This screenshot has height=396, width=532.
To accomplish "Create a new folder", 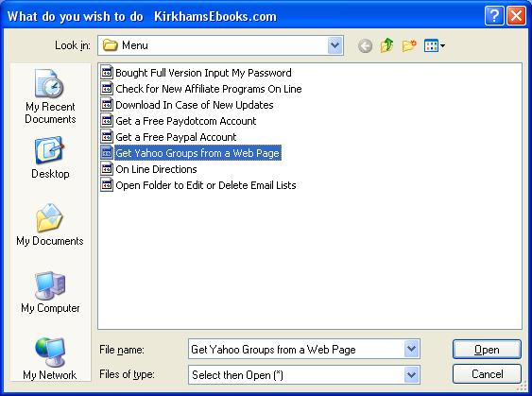I will click(x=409, y=45).
